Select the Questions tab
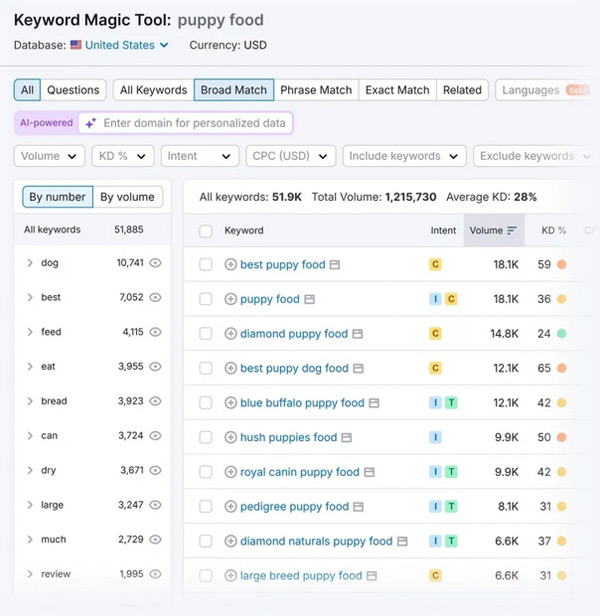The height and width of the screenshot is (616, 600). click(x=73, y=90)
